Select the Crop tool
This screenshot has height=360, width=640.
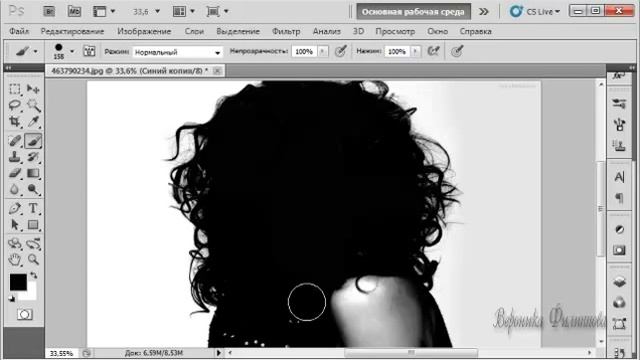(15, 122)
